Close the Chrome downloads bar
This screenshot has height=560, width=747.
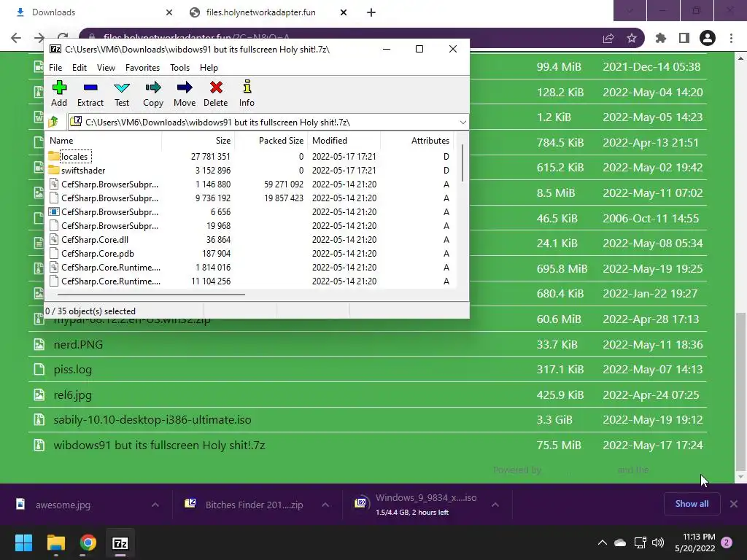tap(734, 504)
